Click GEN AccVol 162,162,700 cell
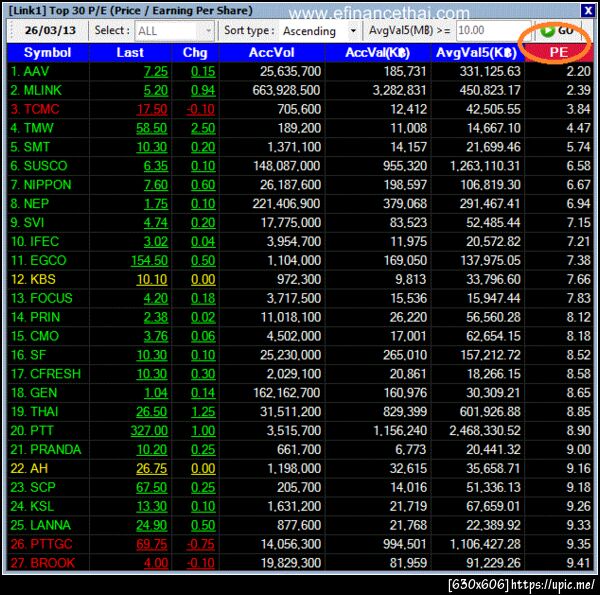The image size is (600, 595). point(287,393)
